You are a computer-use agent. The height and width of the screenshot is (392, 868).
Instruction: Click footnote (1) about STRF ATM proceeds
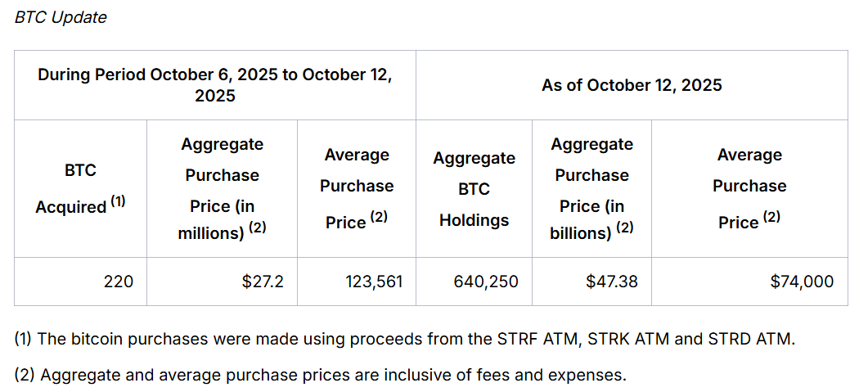pos(404,339)
